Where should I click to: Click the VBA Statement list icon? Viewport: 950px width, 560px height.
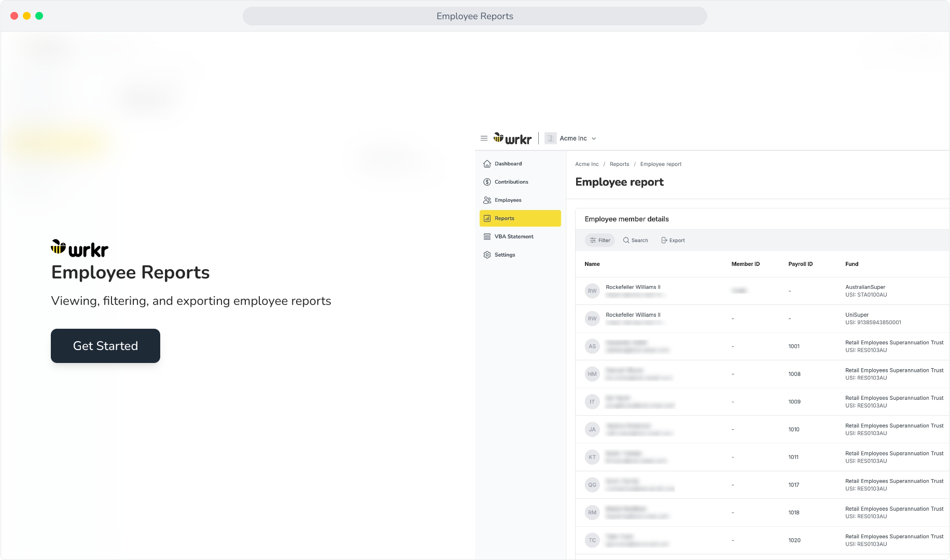coord(487,236)
